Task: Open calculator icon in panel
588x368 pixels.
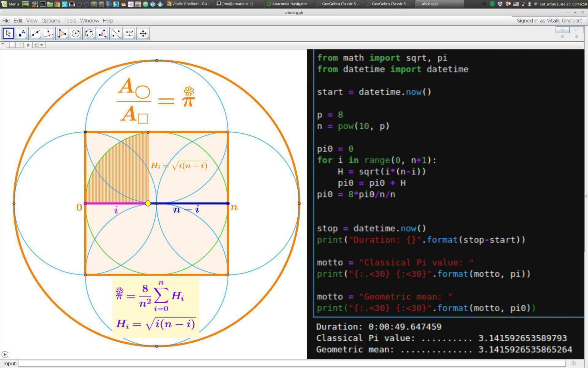Action: pos(138,4)
